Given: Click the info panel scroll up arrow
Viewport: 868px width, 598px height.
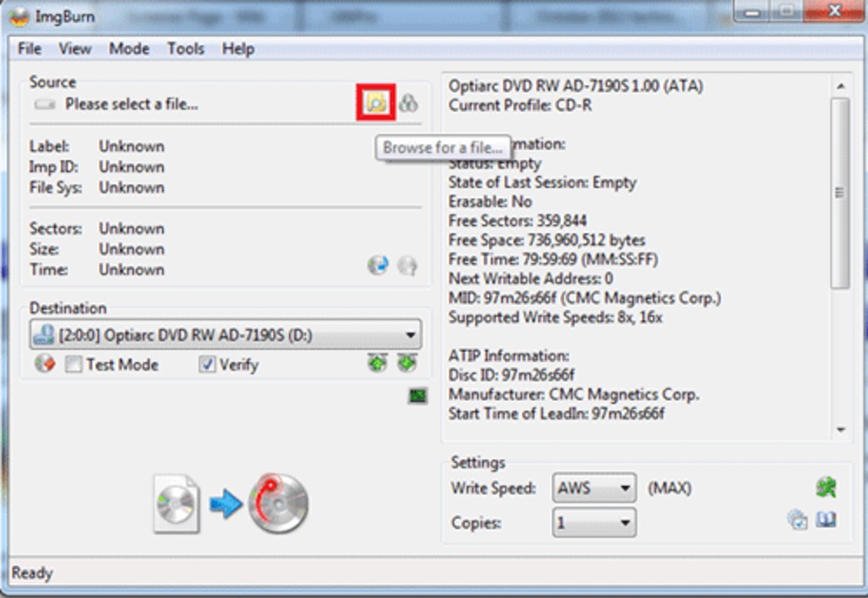Looking at the screenshot, I should [x=841, y=86].
